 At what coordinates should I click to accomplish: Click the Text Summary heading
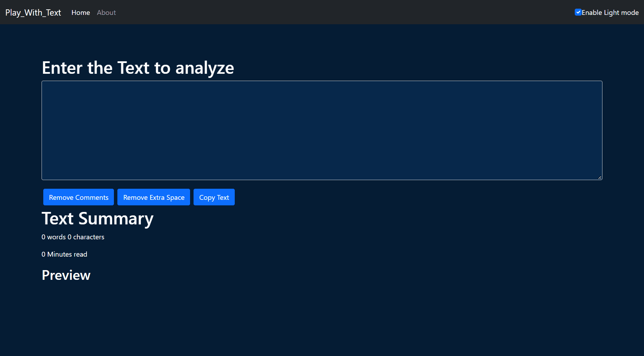click(98, 219)
